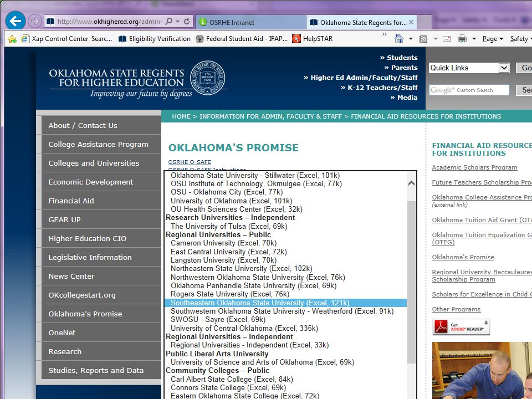Image resolution: width=532 pixels, height=399 pixels.
Task: Click the Oklahoma State Regents seal logo
Action: coord(207,78)
